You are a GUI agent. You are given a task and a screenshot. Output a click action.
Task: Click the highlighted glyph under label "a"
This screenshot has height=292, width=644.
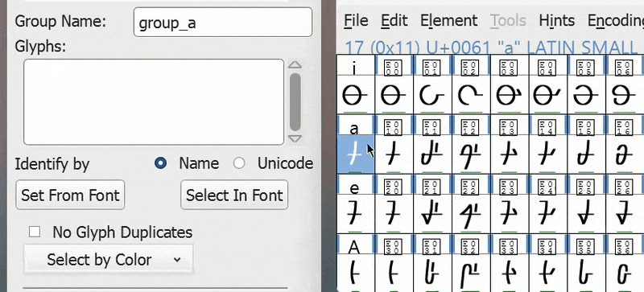355,154
